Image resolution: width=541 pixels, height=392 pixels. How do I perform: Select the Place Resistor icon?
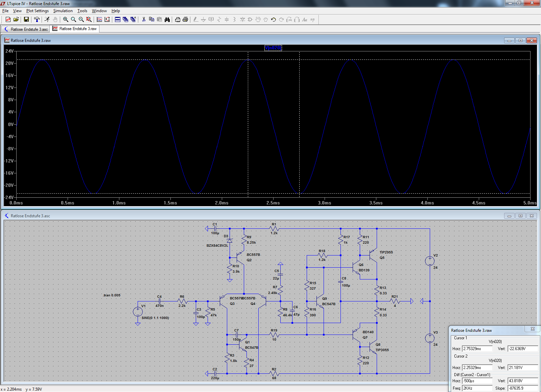pos(219,20)
